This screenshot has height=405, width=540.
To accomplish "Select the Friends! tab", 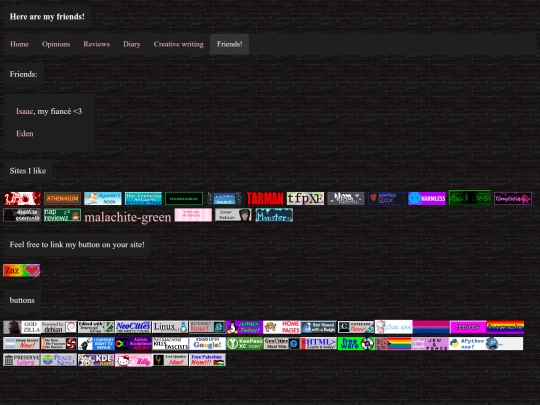I will point(229,44).
